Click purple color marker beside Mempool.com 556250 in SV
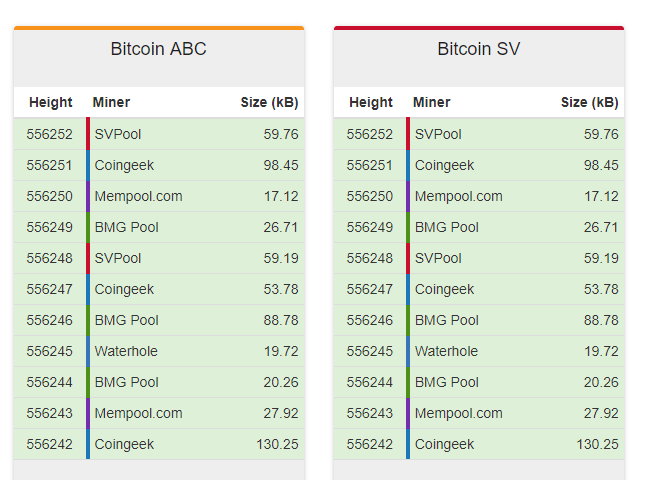Viewport: 651px width, 480px height. tap(408, 196)
